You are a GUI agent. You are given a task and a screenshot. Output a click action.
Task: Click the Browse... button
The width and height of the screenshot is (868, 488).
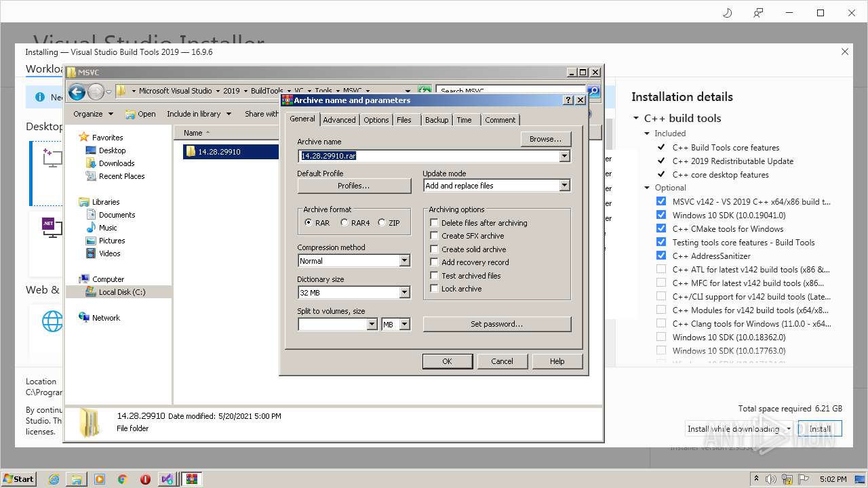pos(546,139)
